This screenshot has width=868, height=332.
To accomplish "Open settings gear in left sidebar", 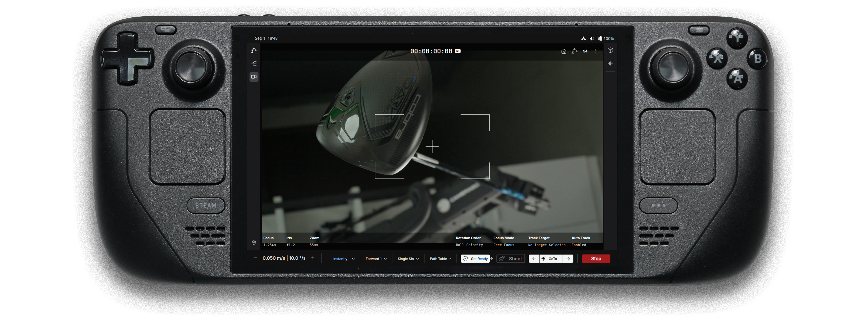I will [x=254, y=243].
